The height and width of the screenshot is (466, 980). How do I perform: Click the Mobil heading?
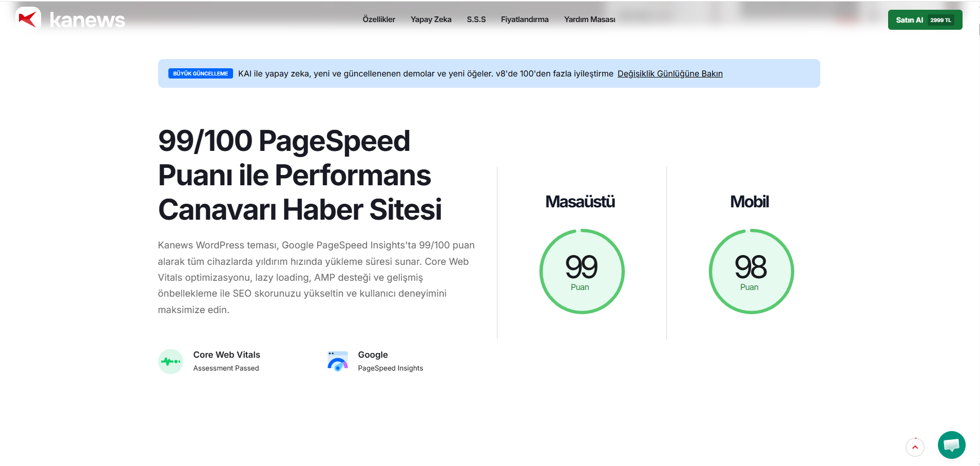pos(750,202)
